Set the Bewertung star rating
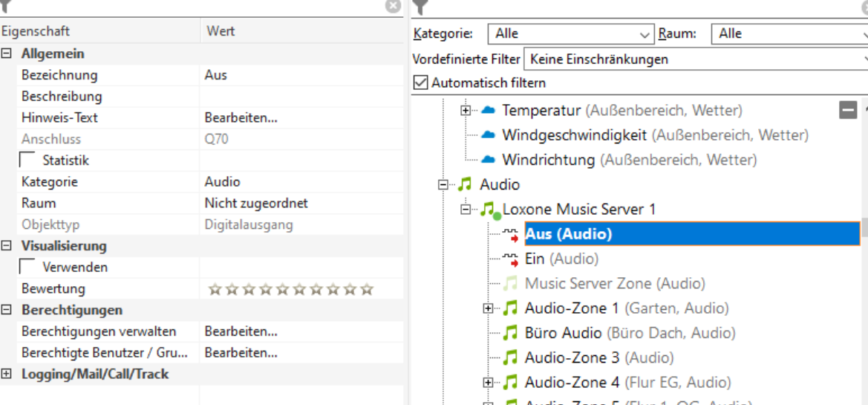The height and width of the screenshot is (405, 868). click(x=290, y=289)
